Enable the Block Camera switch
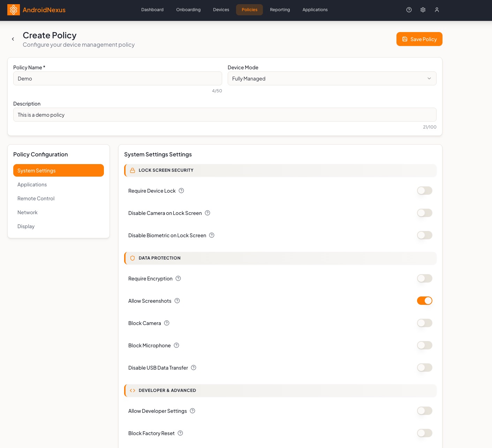This screenshot has height=448, width=492. coord(425,323)
